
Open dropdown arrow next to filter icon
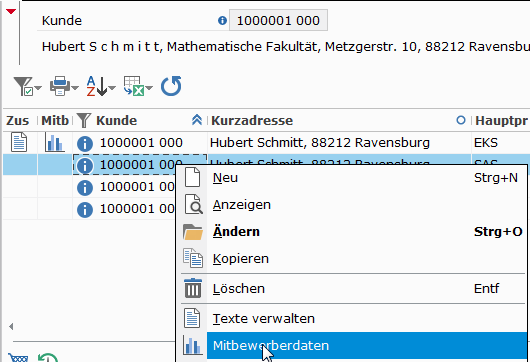tap(38, 88)
